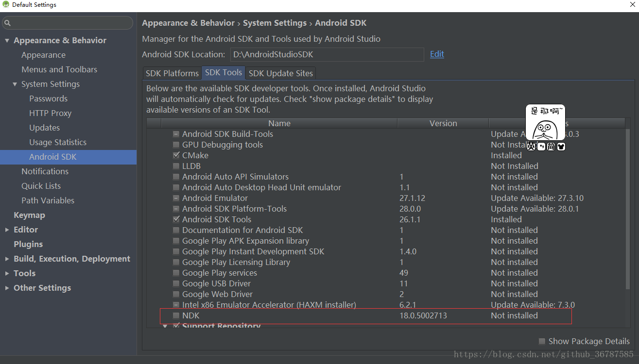Open the HTTP Proxy settings

(x=50, y=113)
